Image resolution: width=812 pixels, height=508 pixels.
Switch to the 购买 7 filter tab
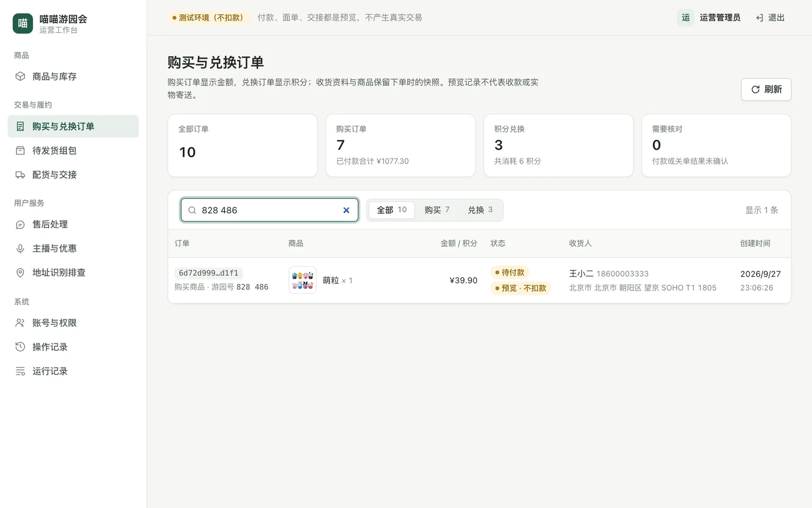click(x=437, y=210)
